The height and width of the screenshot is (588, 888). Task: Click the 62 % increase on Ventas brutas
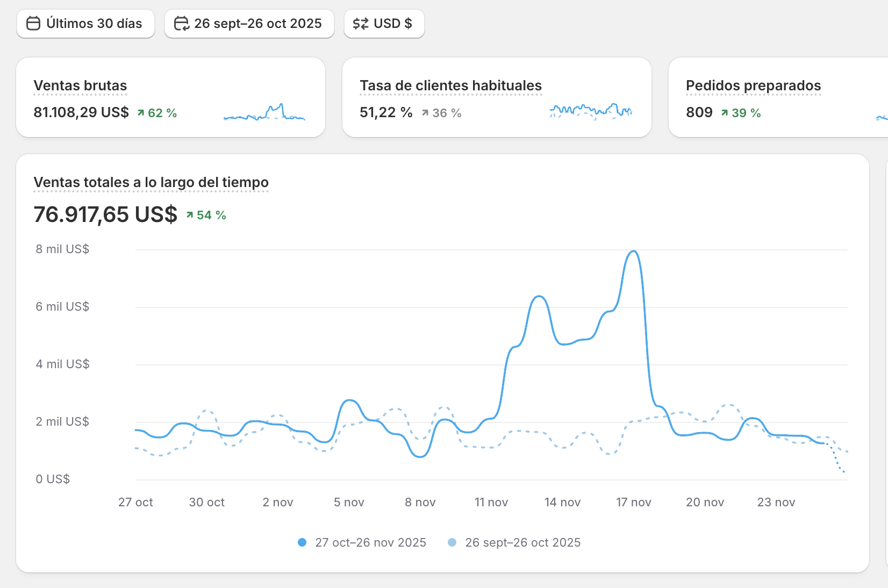click(x=157, y=113)
